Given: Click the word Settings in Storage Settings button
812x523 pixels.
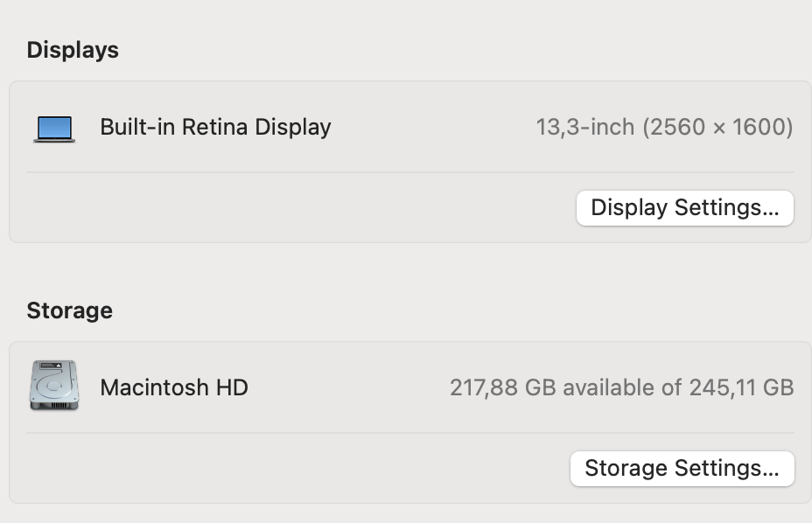Looking at the screenshot, I should [x=725, y=469].
